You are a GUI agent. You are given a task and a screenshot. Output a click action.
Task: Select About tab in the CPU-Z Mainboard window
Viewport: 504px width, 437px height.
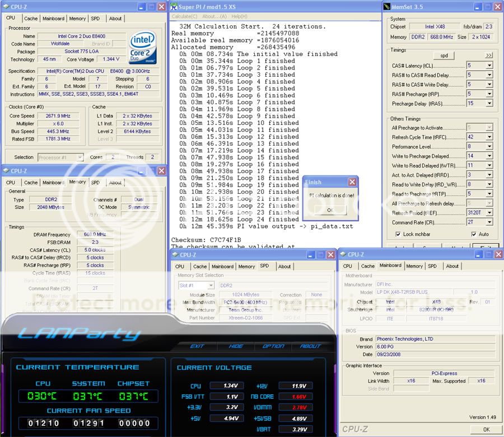point(452,266)
